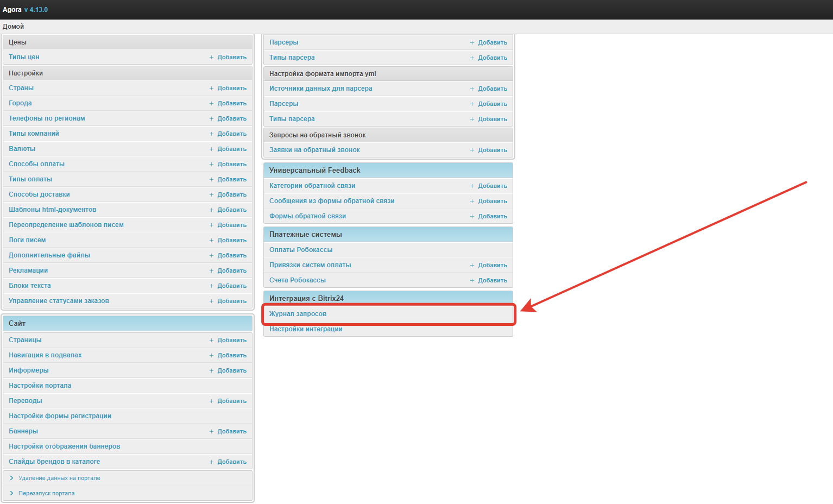This screenshot has height=504, width=833.
Task: Click the plus icon next to Страны
Action: coord(211,88)
